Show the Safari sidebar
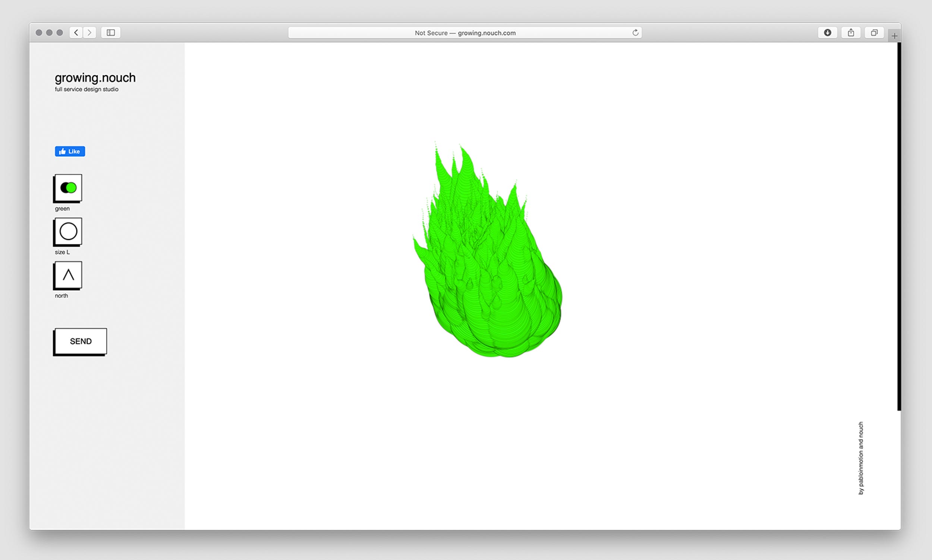Image resolution: width=932 pixels, height=560 pixels. [111, 32]
